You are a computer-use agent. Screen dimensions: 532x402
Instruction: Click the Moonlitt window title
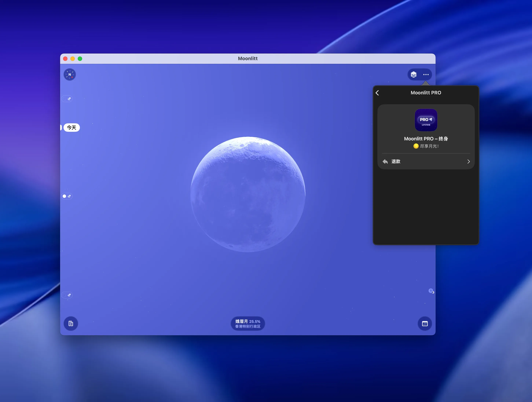tap(248, 59)
